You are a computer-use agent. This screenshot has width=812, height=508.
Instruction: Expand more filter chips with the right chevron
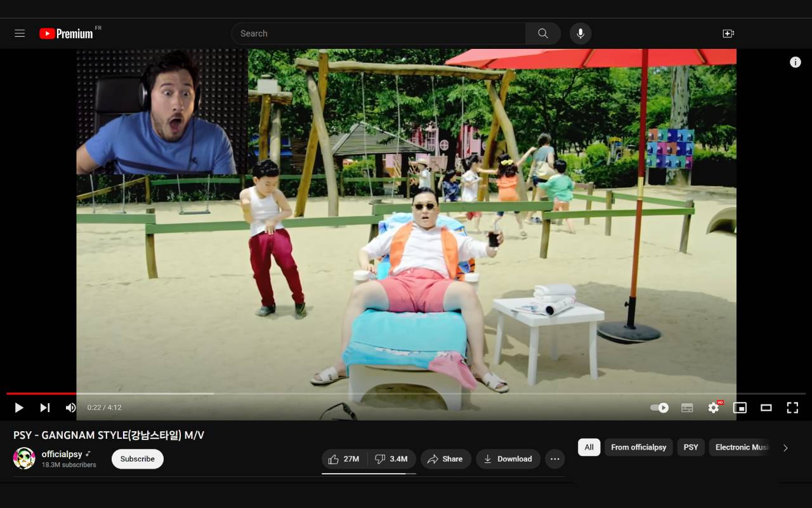tap(785, 447)
